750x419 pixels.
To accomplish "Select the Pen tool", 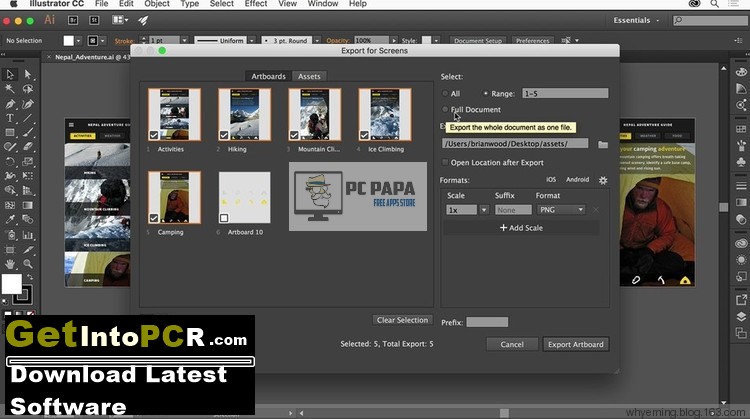I will [10, 104].
